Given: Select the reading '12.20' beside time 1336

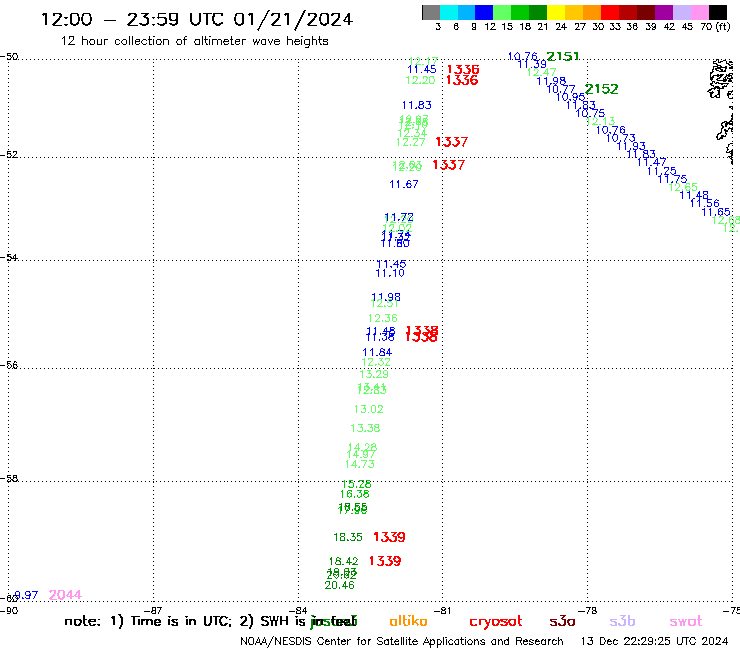Looking at the screenshot, I should (420, 80).
